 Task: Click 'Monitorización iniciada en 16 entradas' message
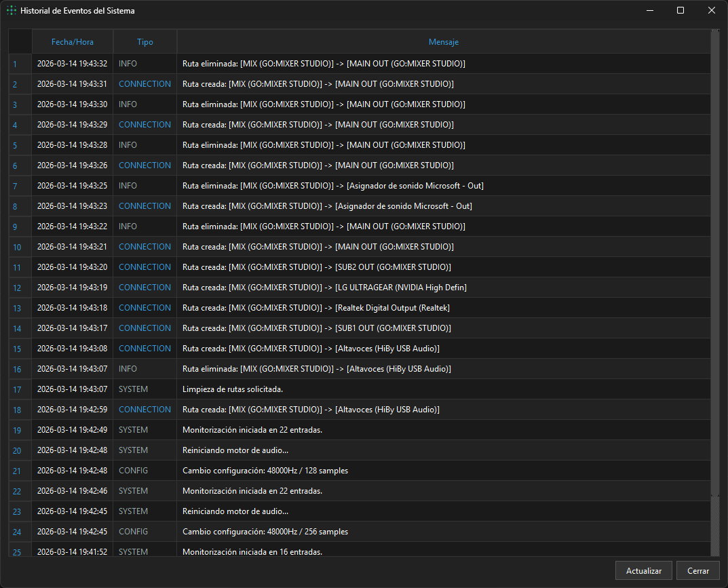[x=252, y=552]
